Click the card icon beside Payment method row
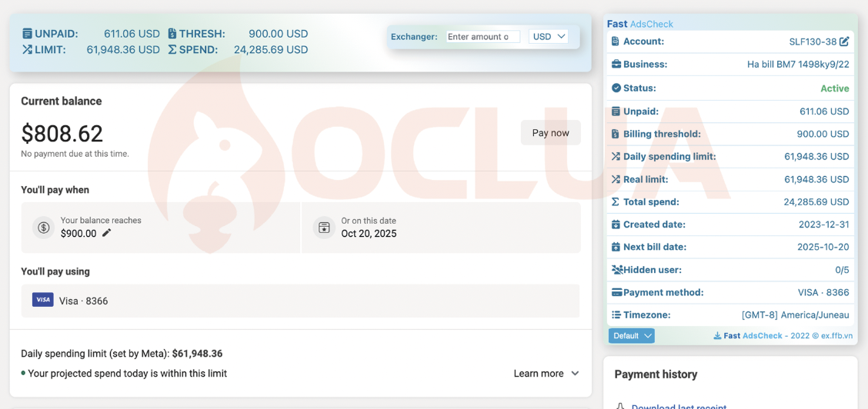The image size is (868, 409). [x=616, y=292]
